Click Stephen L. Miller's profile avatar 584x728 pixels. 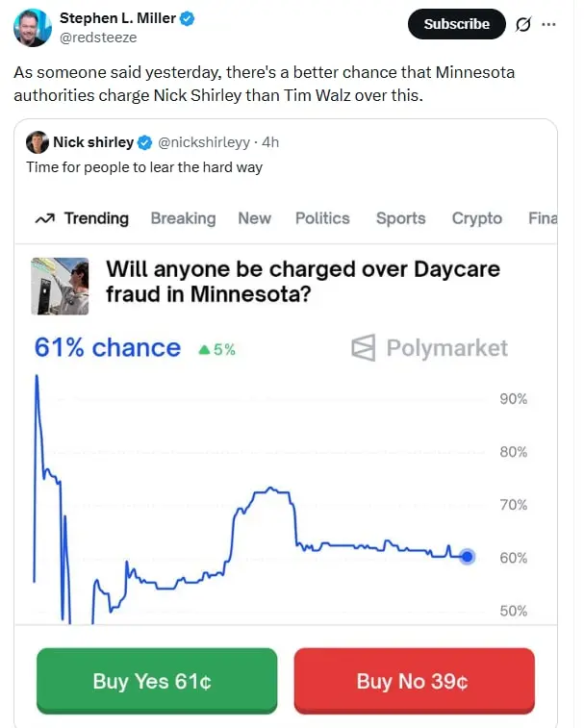click(33, 27)
